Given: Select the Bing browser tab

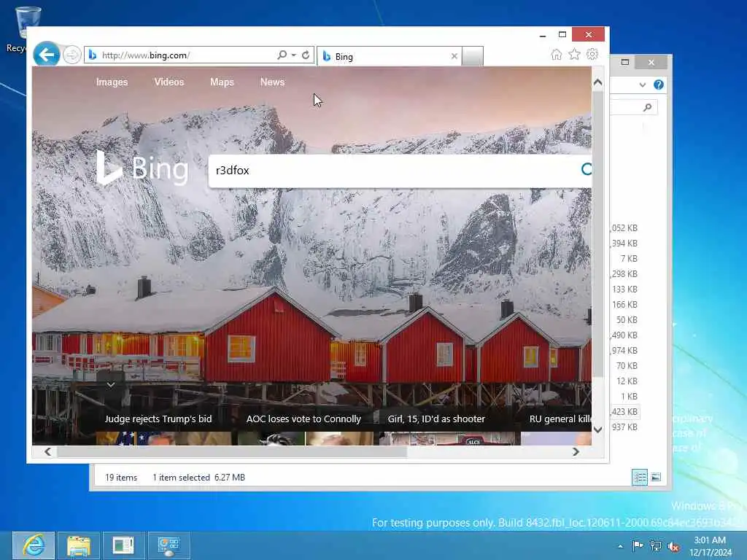Looking at the screenshot, I should (388, 57).
